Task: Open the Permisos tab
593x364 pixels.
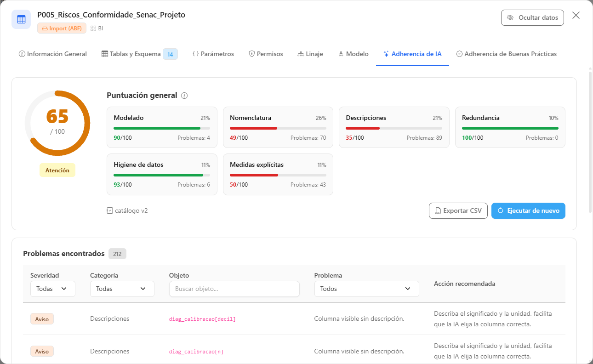Action: (266, 54)
